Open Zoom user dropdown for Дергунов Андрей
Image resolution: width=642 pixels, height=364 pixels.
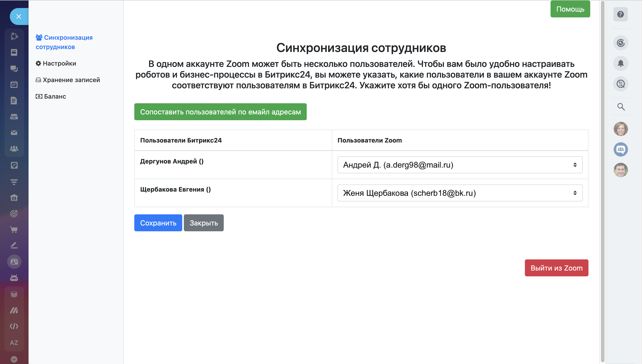point(460,165)
